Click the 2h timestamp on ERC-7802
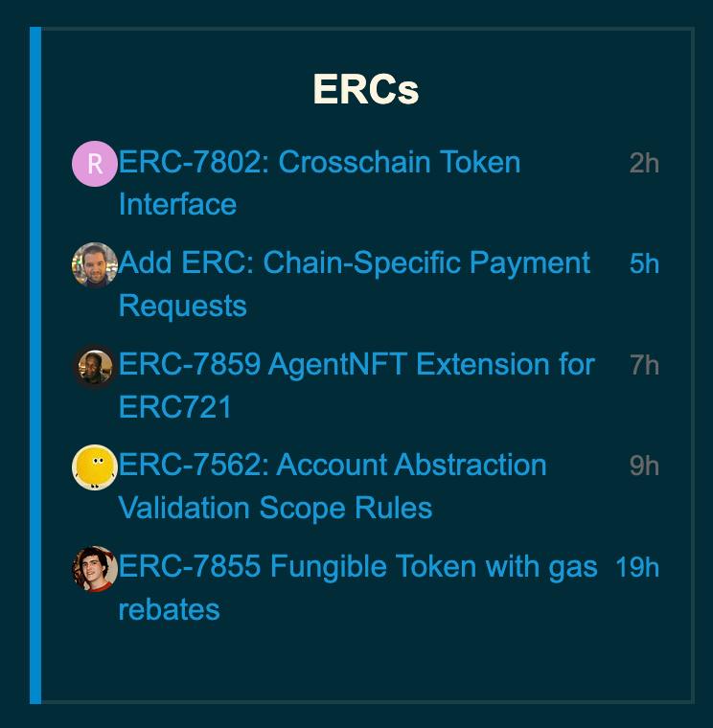 click(x=644, y=164)
